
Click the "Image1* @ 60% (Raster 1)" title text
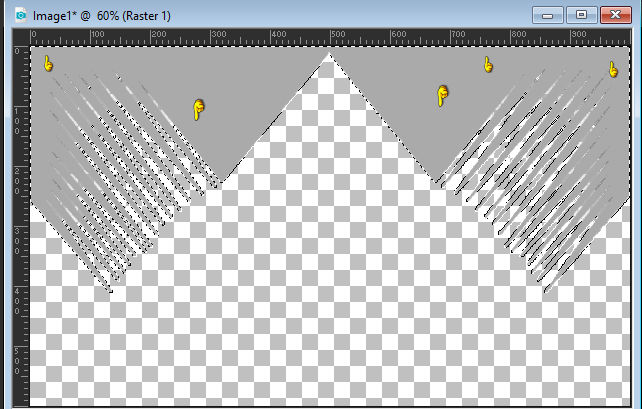[x=101, y=16]
